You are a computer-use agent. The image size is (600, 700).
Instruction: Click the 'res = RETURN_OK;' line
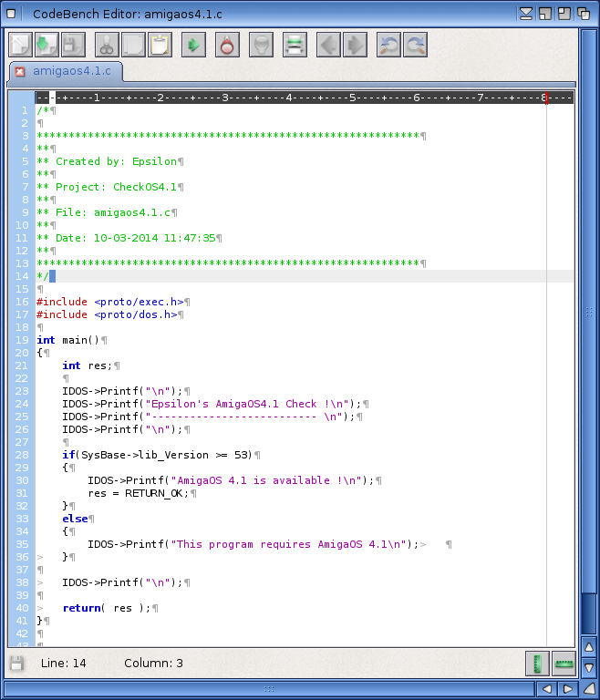coord(139,493)
